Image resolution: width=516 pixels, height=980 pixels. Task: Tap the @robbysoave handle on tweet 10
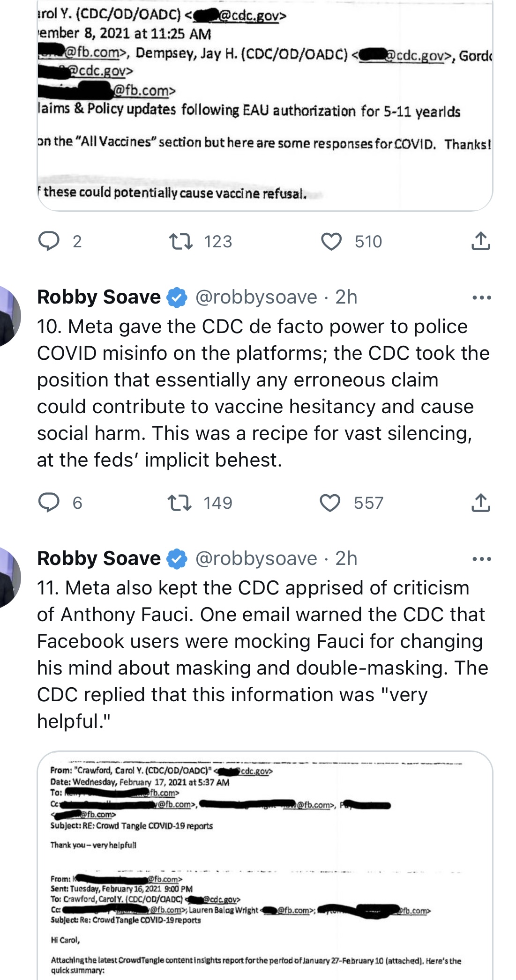(x=256, y=297)
